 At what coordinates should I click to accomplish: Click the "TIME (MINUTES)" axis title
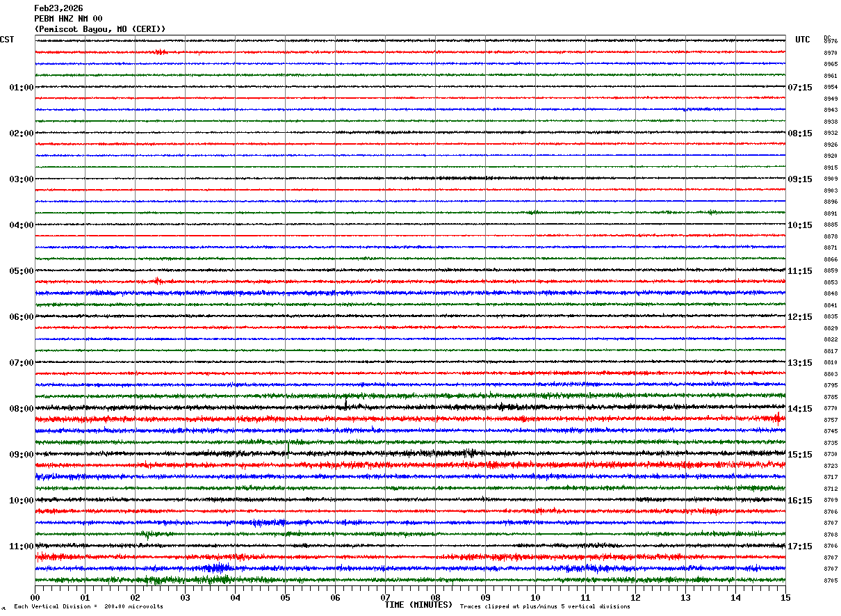[x=418, y=605]
